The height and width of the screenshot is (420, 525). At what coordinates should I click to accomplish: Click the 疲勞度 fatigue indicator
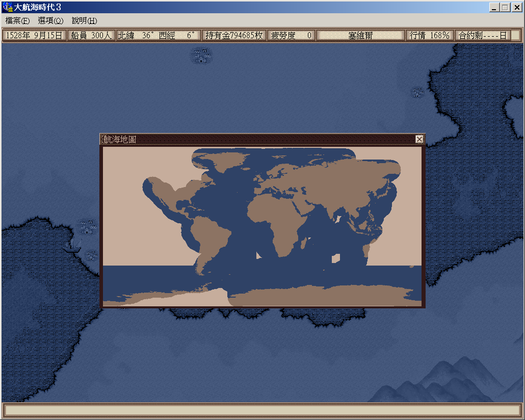click(291, 36)
